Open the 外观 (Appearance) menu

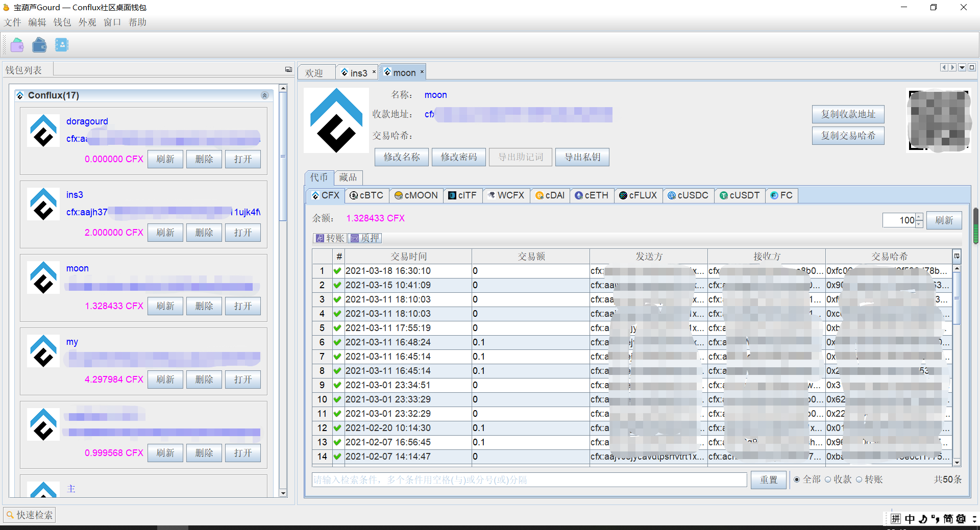87,22
